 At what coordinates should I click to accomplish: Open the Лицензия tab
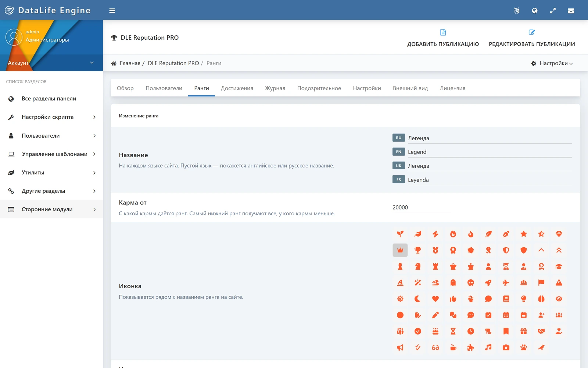[x=452, y=88]
